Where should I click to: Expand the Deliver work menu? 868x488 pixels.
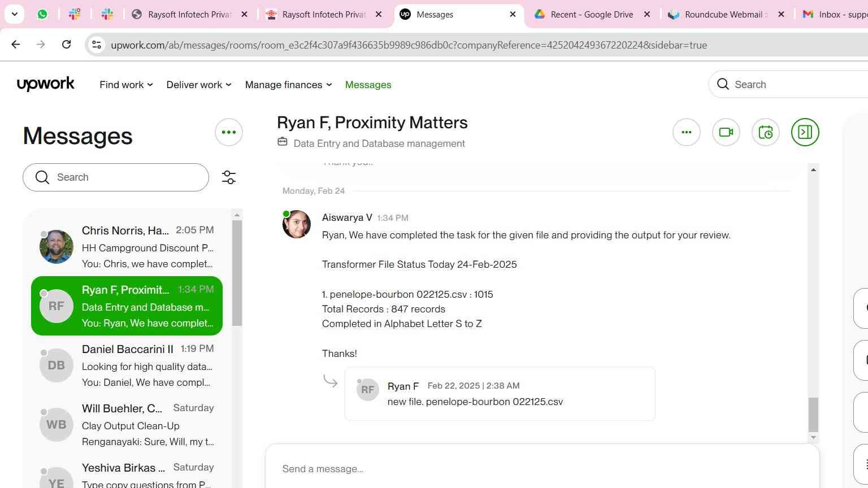click(199, 85)
